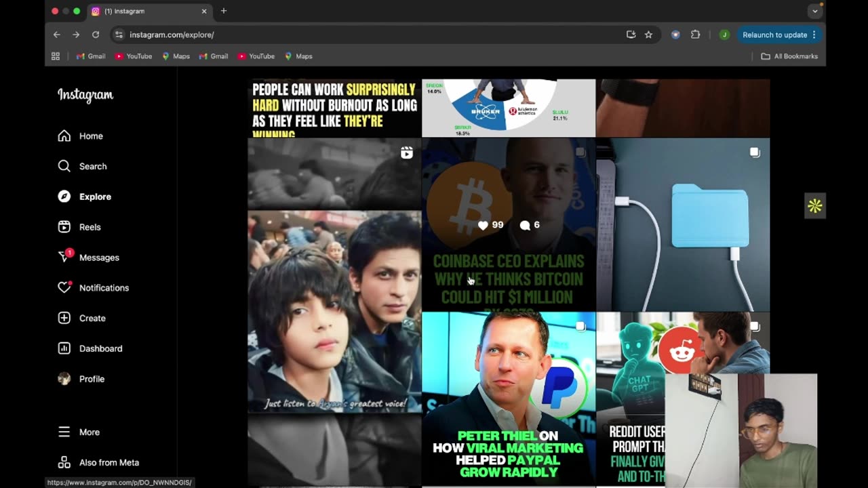Viewport: 868px width, 488px height.
Task: Open Messages in the sidebar
Action: click(99, 258)
